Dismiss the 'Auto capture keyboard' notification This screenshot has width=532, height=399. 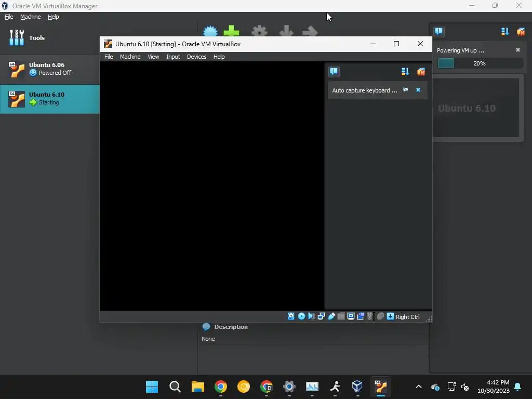click(x=418, y=90)
